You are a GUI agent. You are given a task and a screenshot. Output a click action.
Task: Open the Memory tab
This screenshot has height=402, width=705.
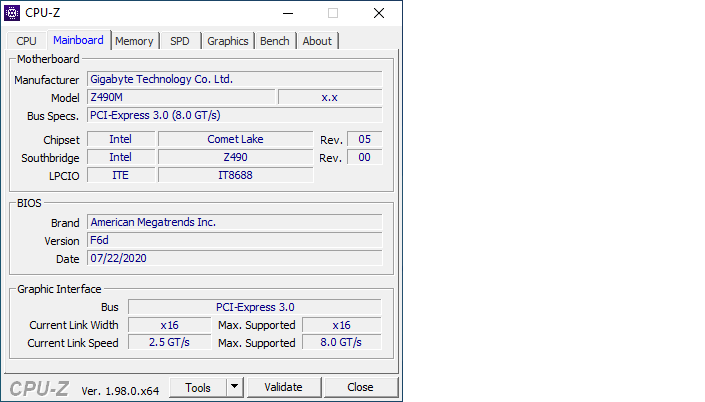point(134,41)
